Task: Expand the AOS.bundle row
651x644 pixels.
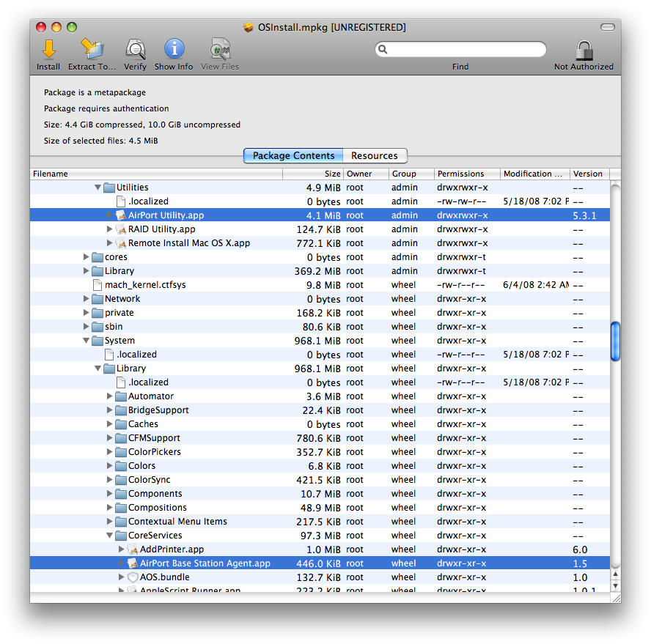Action: 121,577
